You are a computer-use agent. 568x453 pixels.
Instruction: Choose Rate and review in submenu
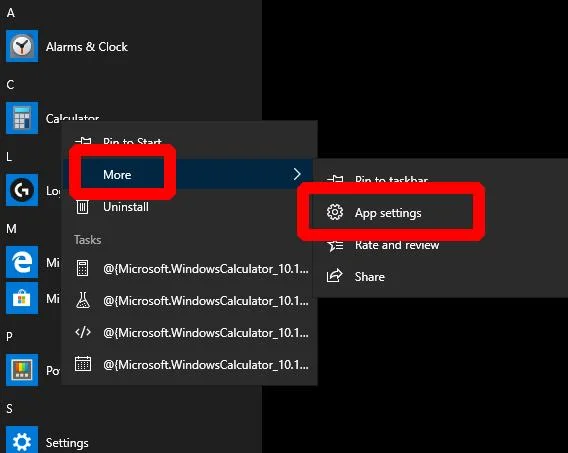pyautogui.click(x=397, y=245)
